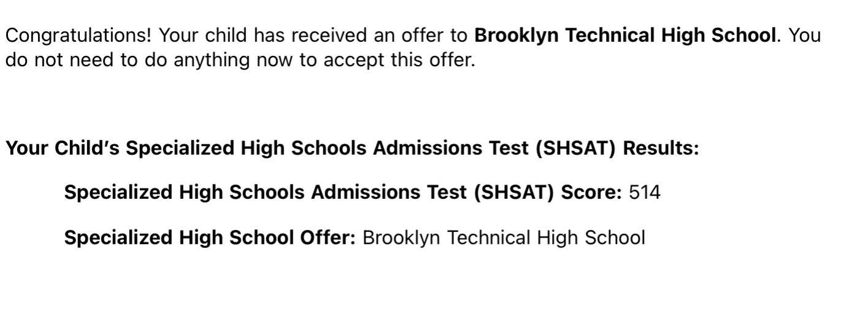
Task: Click 'Admissions Test' in the bold heading
Action: click(451, 149)
